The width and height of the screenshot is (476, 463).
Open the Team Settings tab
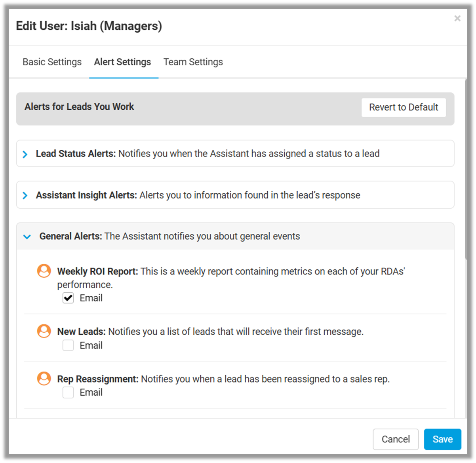pos(193,62)
